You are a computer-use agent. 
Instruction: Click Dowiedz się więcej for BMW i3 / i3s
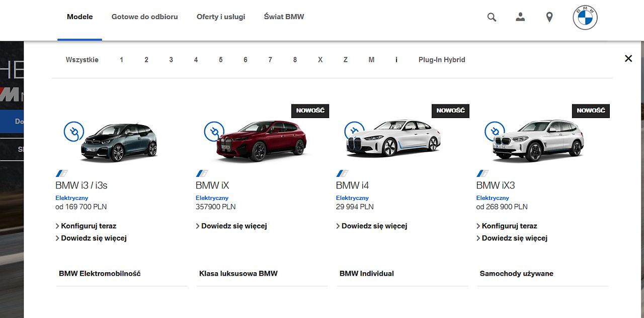point(94,238)
